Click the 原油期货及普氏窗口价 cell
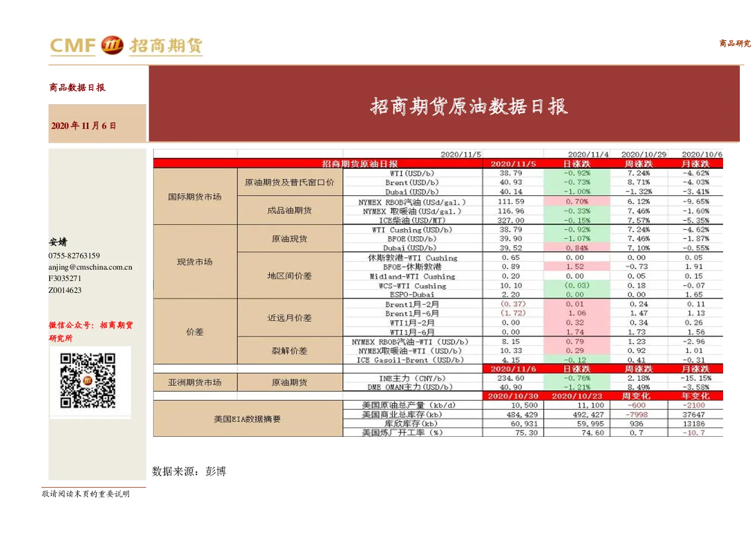 tap(290, 182)
